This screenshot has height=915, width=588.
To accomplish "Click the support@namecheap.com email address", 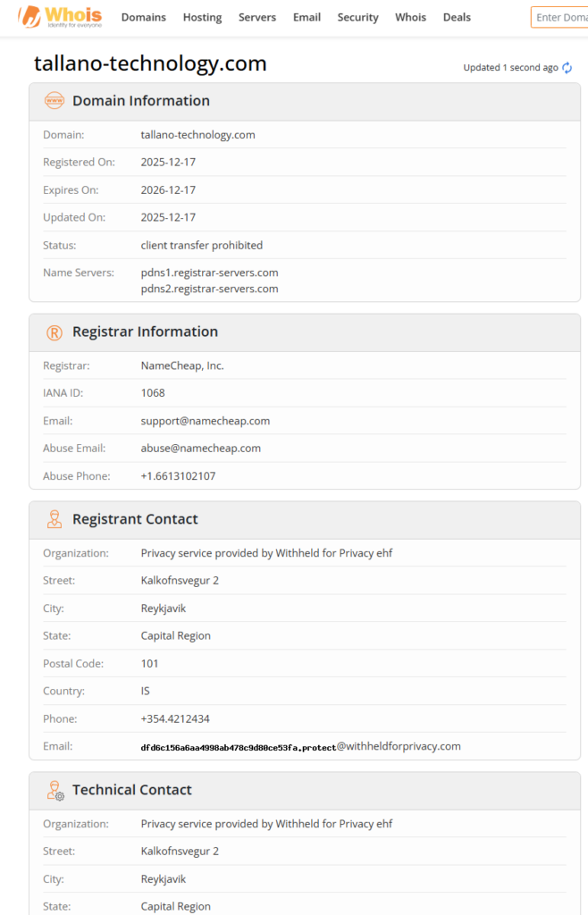I will point(205,421).
